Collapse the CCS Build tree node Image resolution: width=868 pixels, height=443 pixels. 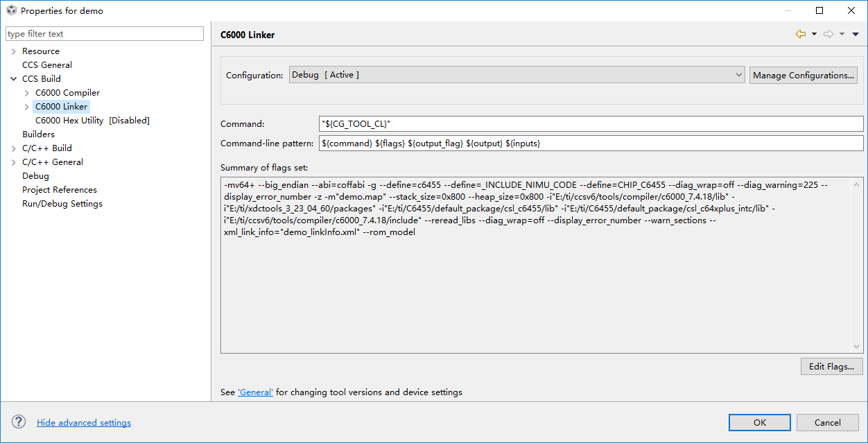coord(14,79)
